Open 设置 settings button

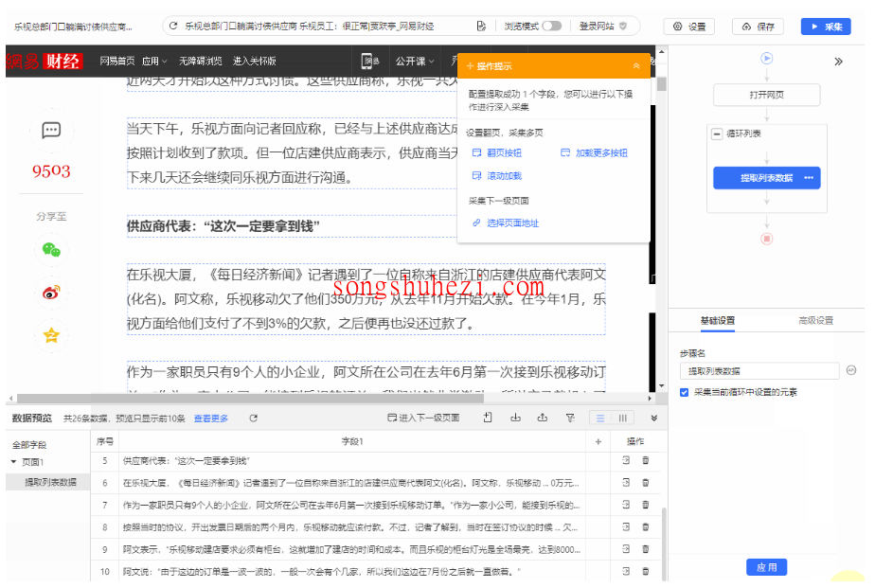click(x=689, y=27)
